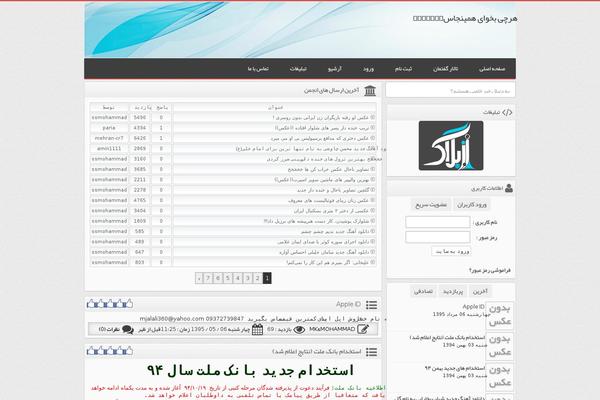Click topic icon in the row with 4394 views
Image resolution: width=600 pixels, height=400 pixels.
(373, 128)
